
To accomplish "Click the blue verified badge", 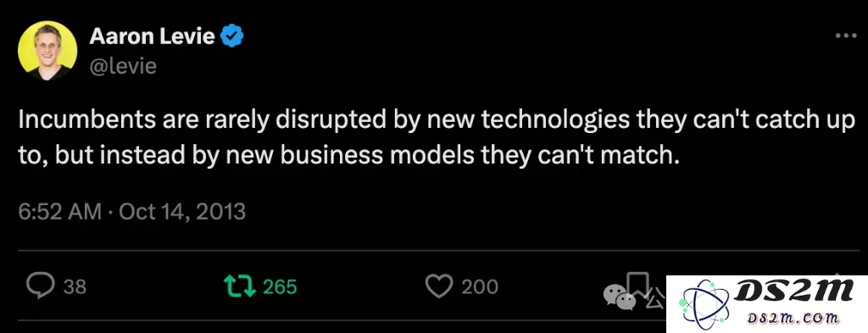I will (x=232, y=36).
